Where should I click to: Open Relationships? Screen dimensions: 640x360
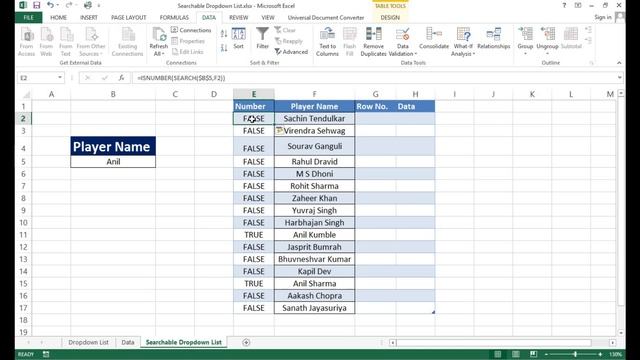[493, 38]
